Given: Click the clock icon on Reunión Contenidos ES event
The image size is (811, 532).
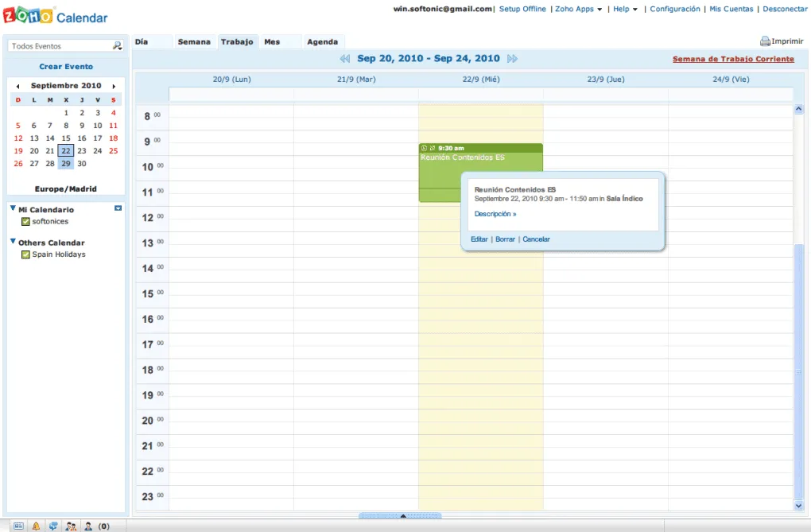Looking at the screenshot, I should [x=425, y=149].
